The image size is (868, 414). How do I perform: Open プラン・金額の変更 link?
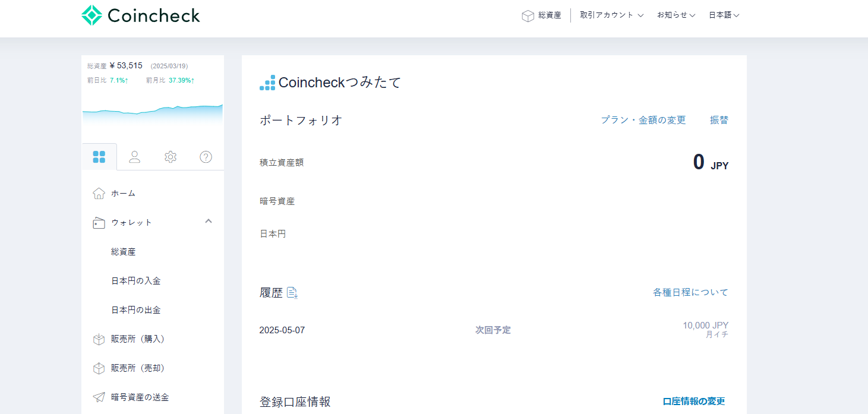[643, 119]
